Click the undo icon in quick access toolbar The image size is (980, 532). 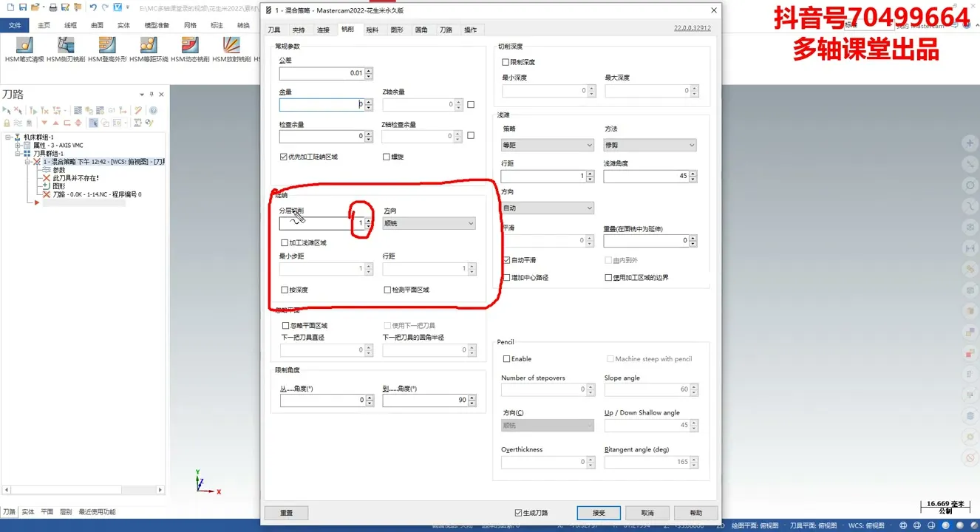pos(93,7)
